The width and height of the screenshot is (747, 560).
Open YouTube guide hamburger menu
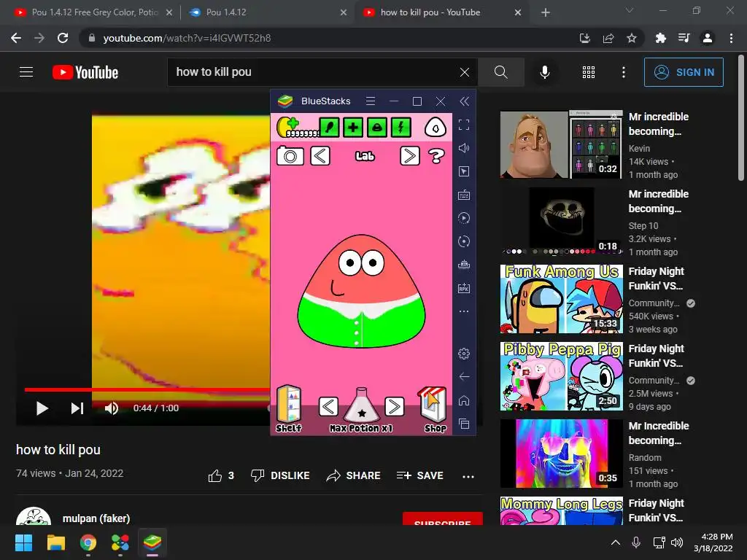point(26,72)
